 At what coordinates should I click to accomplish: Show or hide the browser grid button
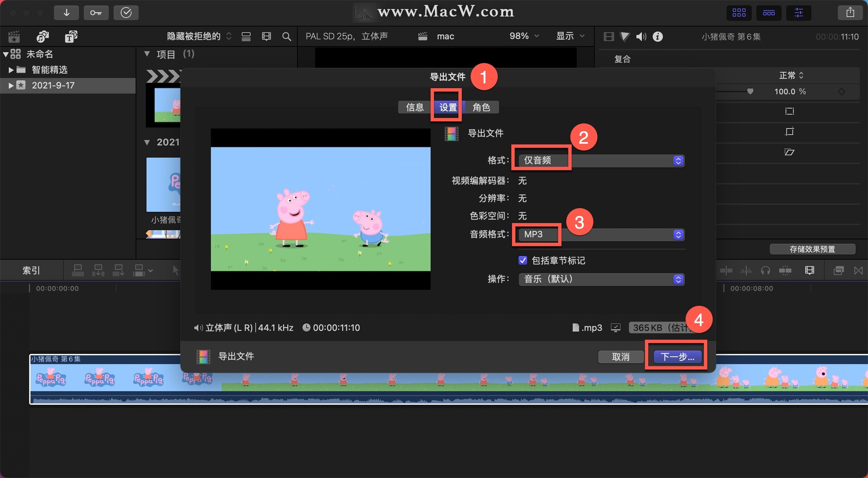[739, 13]
